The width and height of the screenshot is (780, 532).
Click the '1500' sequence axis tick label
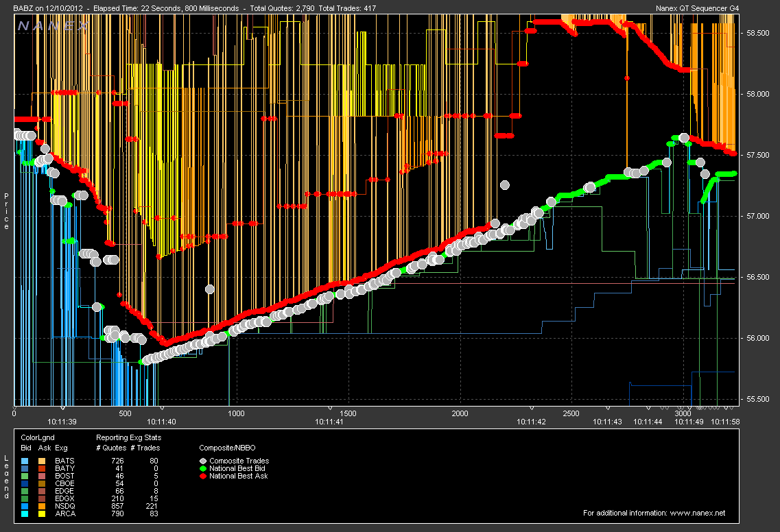click(348, 413)
